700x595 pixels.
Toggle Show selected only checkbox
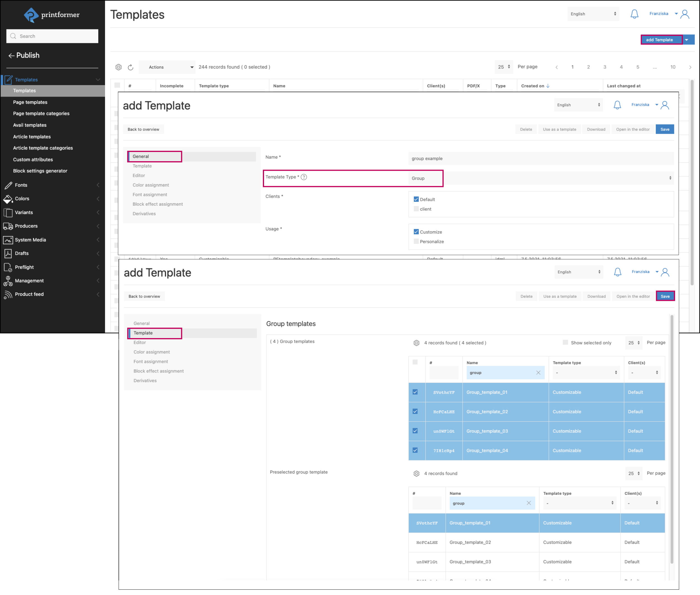[x=565, y=342]
